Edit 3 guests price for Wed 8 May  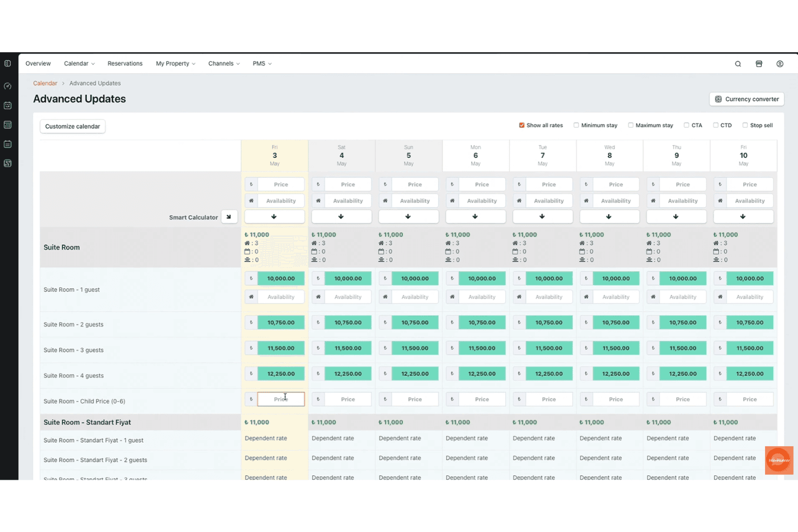[x=616, y=348]
